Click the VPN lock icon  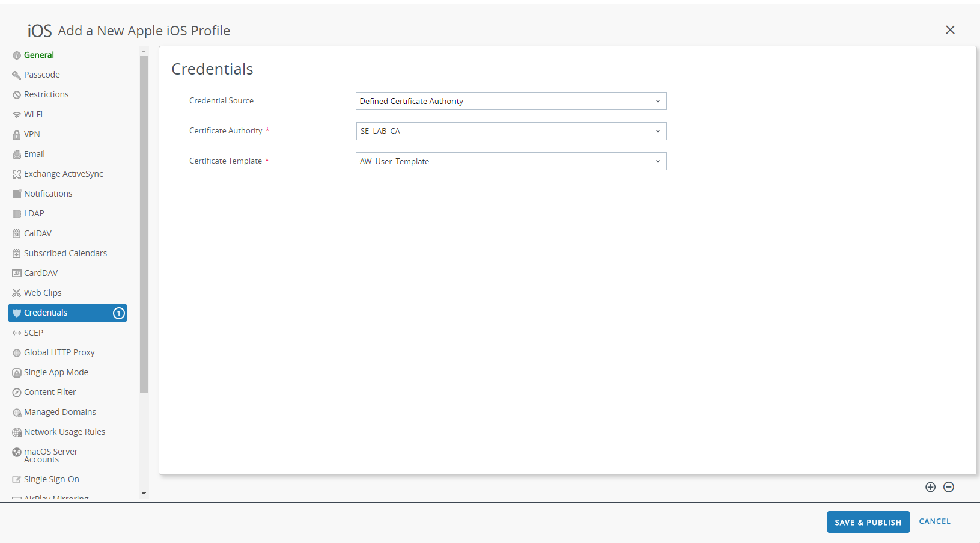click(x=16, y=135)
